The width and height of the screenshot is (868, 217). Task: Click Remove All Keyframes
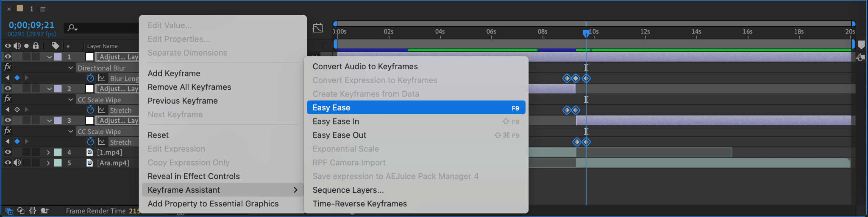(189, 87)
